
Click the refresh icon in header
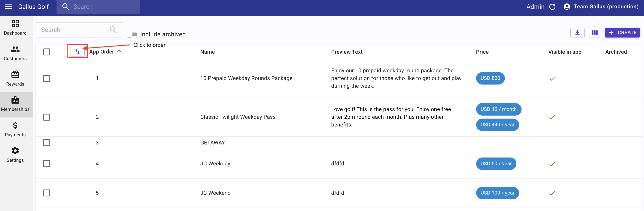(x=552, y=7)
